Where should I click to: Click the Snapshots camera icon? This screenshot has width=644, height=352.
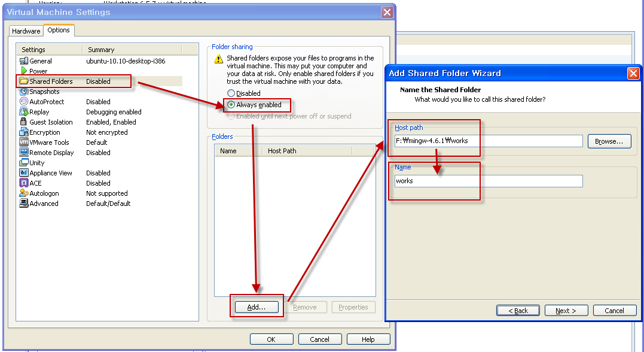(24, 91)
